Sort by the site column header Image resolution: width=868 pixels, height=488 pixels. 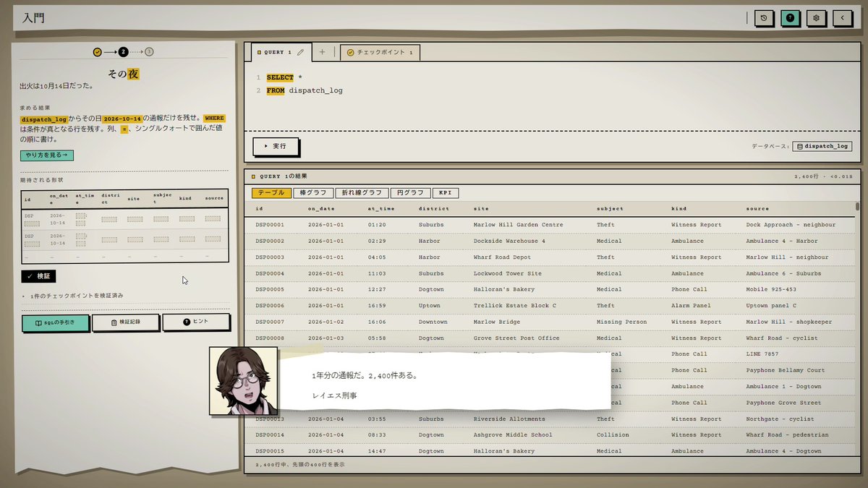pos(481,208)
